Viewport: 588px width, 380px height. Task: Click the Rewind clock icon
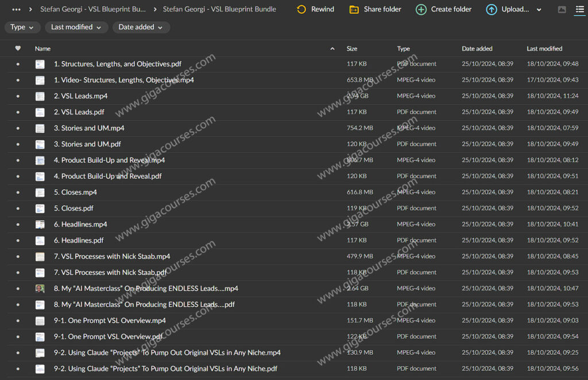pyautogui.click(x=301, y=9)
